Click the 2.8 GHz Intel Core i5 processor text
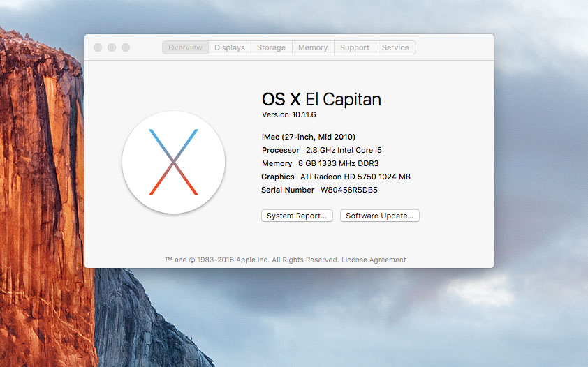Image resolution: width=588 pixels, height=367 pixels. pos(344,150)
